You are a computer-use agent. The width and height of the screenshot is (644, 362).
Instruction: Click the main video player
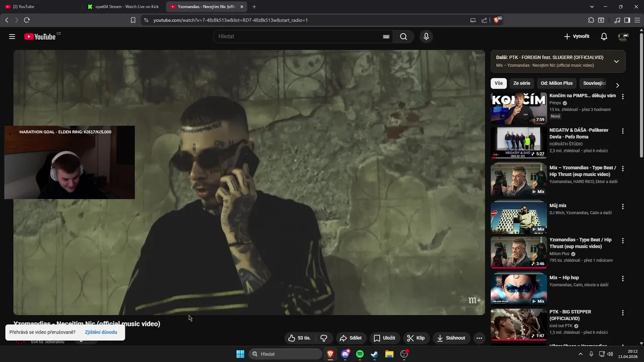click(x=249, y=183)
